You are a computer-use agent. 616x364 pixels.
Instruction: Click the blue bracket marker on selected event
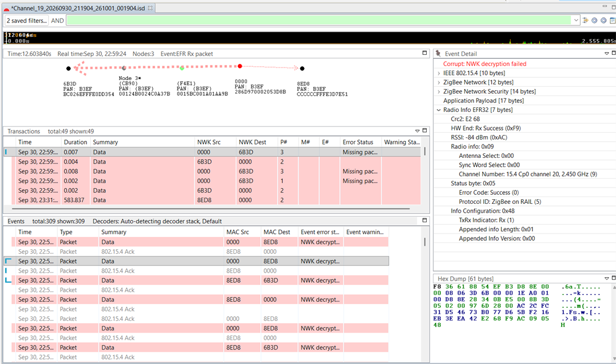(x=8, y=261)
